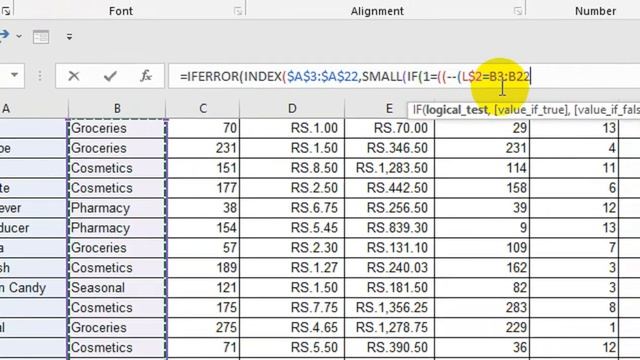
Task: Select the cell with value 114
Action: (482, 168)
